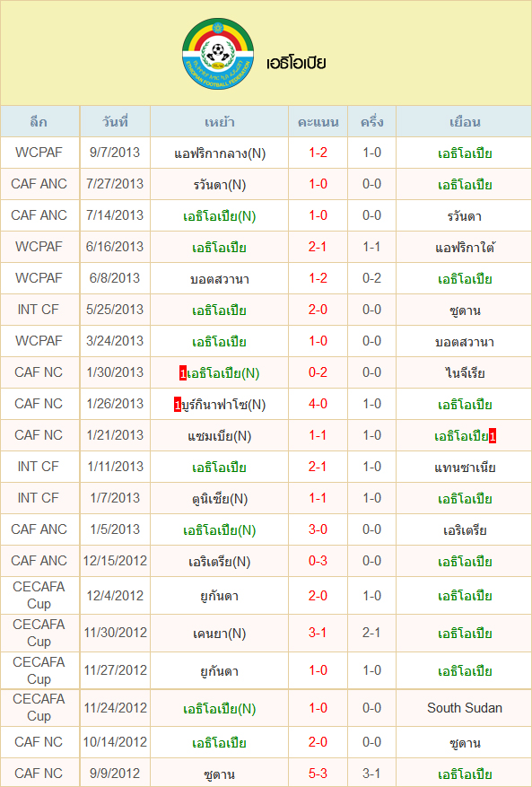Click score 4-0 for 1/26/2013 match
The width and height of the screenshot is (532, 787).
pos(318,405)
